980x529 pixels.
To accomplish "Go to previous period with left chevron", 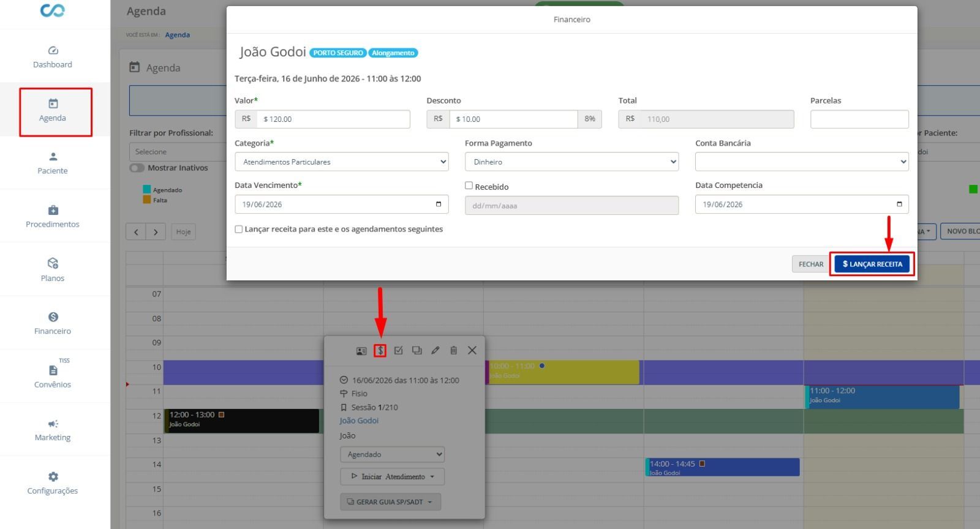I will coord(136,232).
